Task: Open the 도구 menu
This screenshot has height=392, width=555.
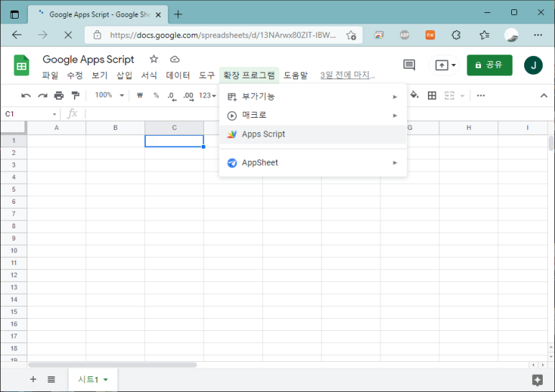Action: (x=207, y=75)
